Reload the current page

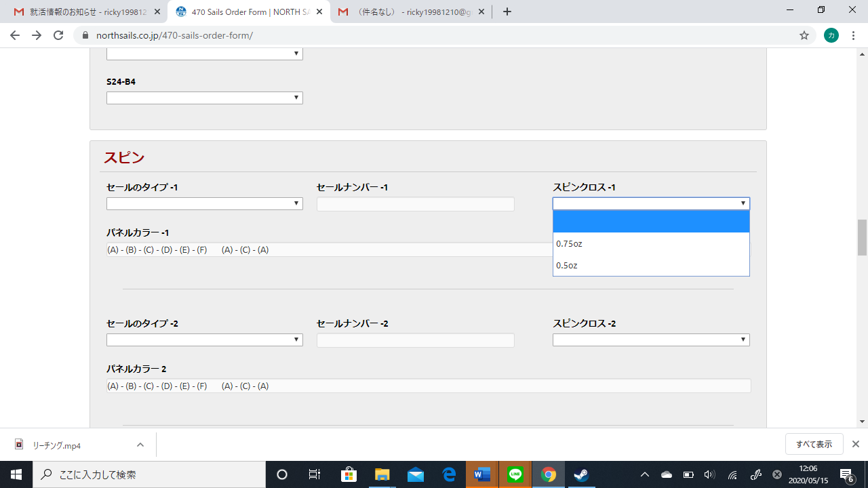click(x=58, y=35)
